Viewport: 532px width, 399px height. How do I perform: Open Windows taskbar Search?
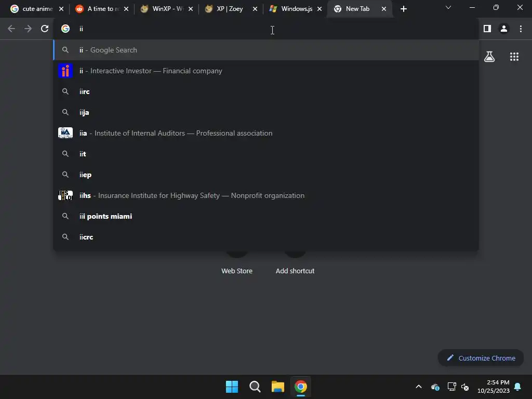click(x=255, y=387)
